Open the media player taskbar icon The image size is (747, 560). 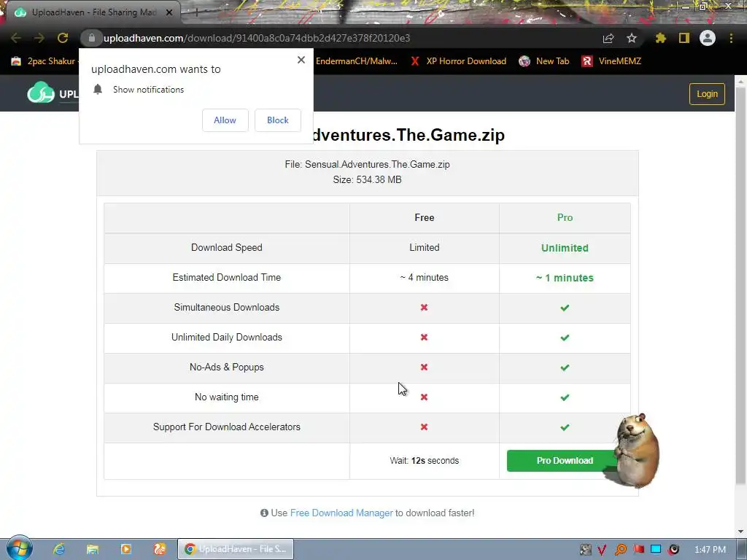[x=126, y=549]
